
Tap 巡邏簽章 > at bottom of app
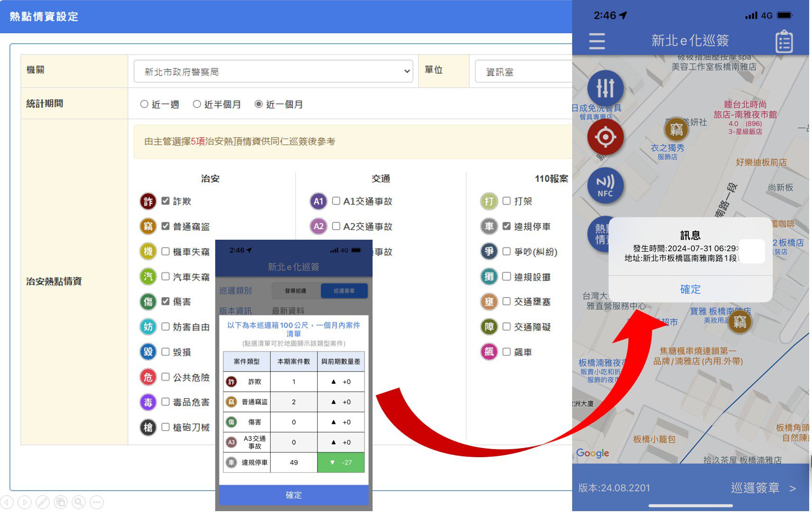(x=763, y=488)
